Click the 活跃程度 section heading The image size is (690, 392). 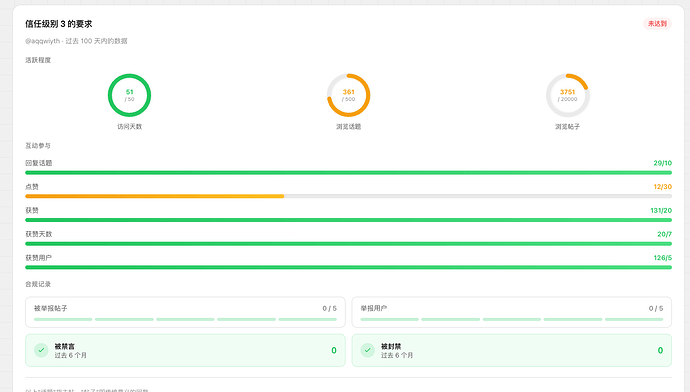(x=38, y=60)
